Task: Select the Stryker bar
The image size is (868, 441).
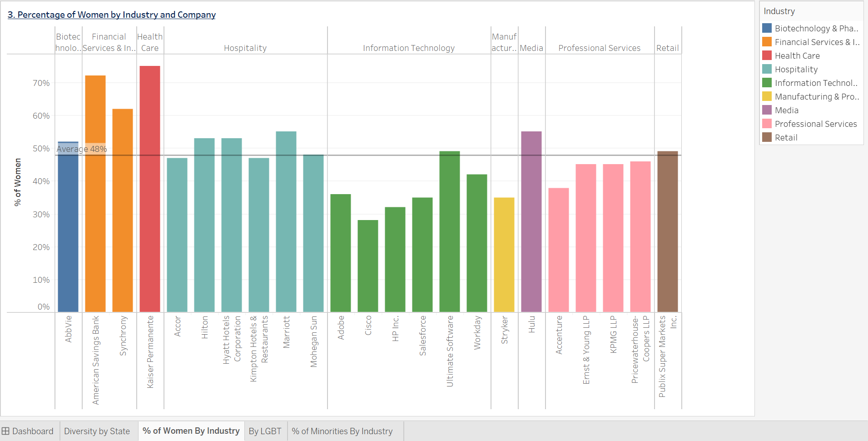Action: pos(504,255)
